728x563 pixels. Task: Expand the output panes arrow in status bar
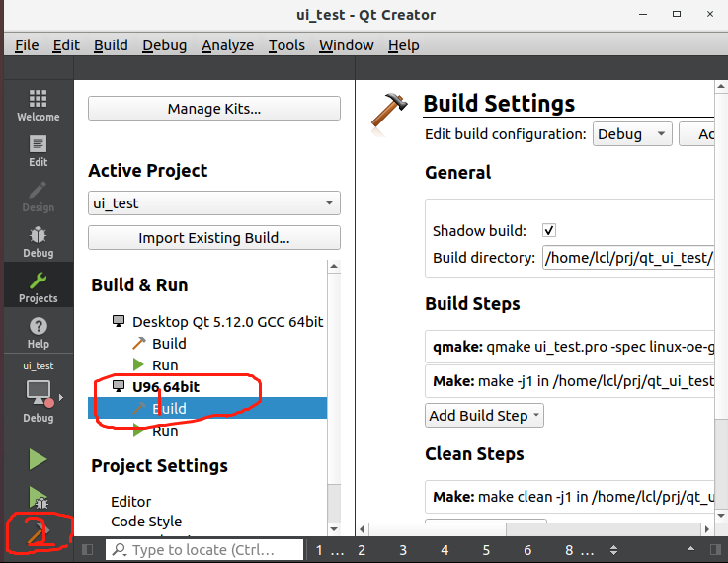(x=690, y=549)
